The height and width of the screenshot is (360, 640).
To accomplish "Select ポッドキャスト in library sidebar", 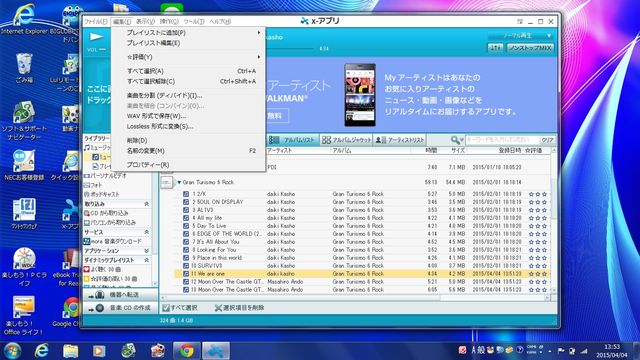I will pos(102,194).
